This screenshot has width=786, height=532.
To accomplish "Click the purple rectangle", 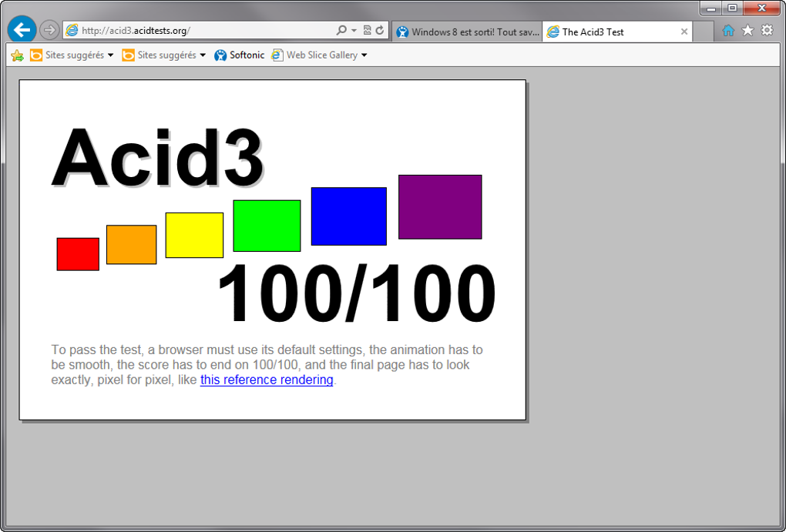I will (x=440, y=207).
